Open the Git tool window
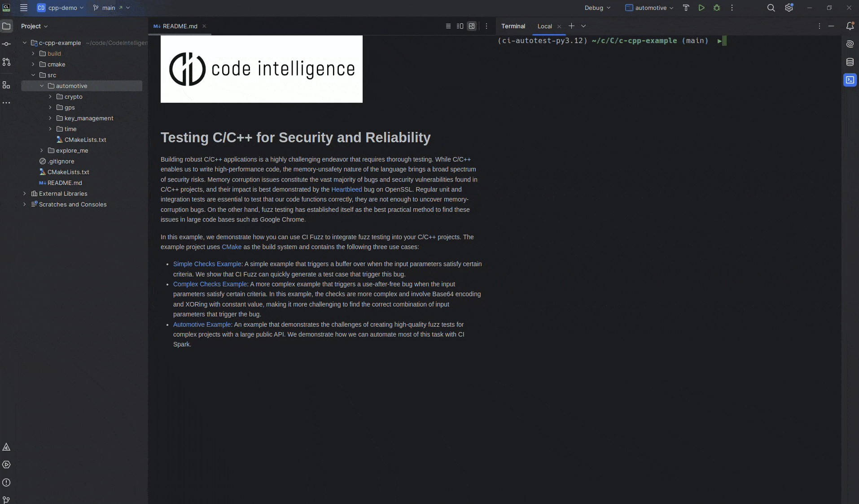This screenshot has width=859, height=504. [x=6, y=500]
